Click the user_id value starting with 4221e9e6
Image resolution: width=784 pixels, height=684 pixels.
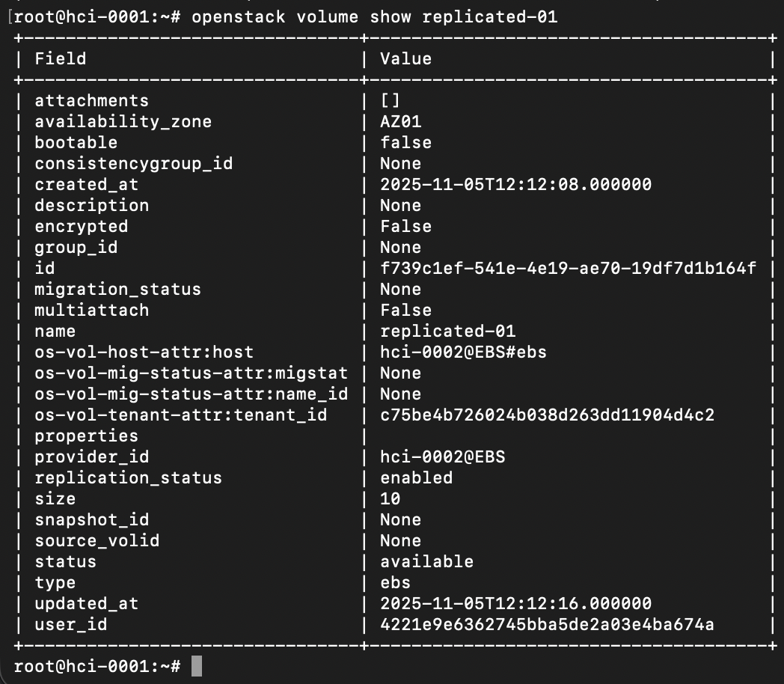(547, 624)
